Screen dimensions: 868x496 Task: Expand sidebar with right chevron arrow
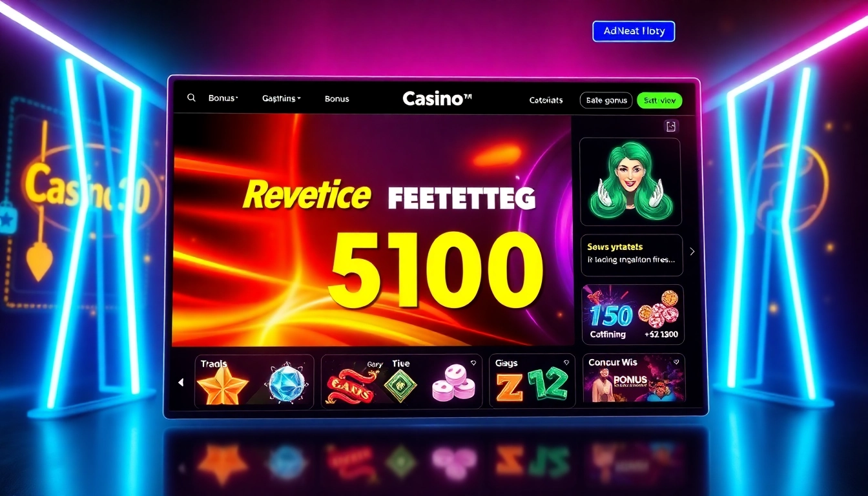692,251
